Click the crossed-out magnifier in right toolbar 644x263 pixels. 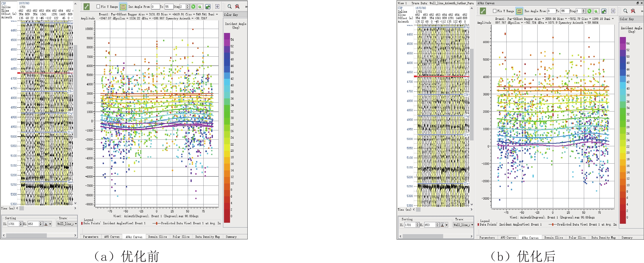pyautogui.click(x=633, y=11)
